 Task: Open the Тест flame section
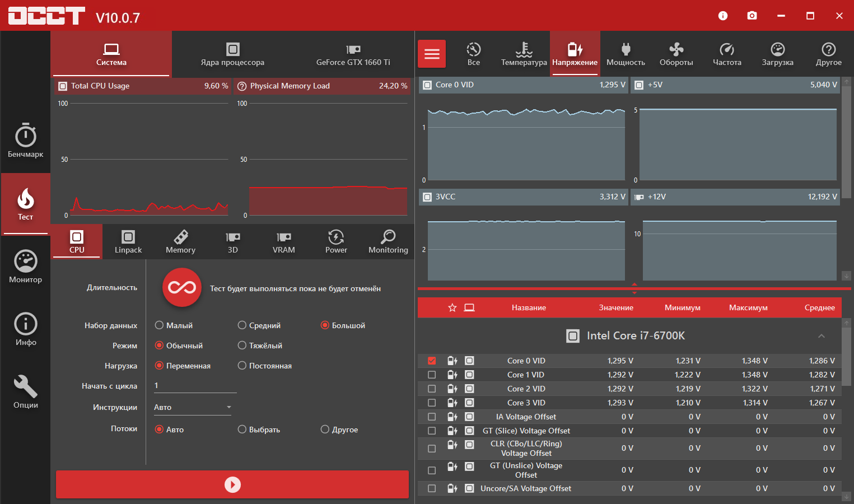click(25, 204)
